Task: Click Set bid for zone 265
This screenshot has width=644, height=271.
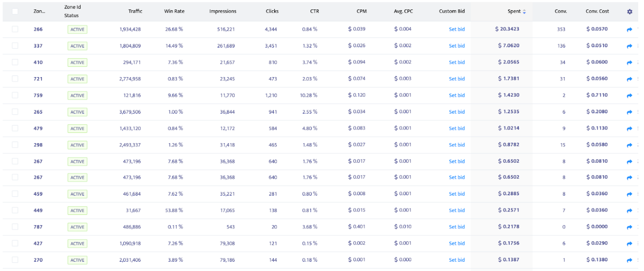Action: (456, 112)
